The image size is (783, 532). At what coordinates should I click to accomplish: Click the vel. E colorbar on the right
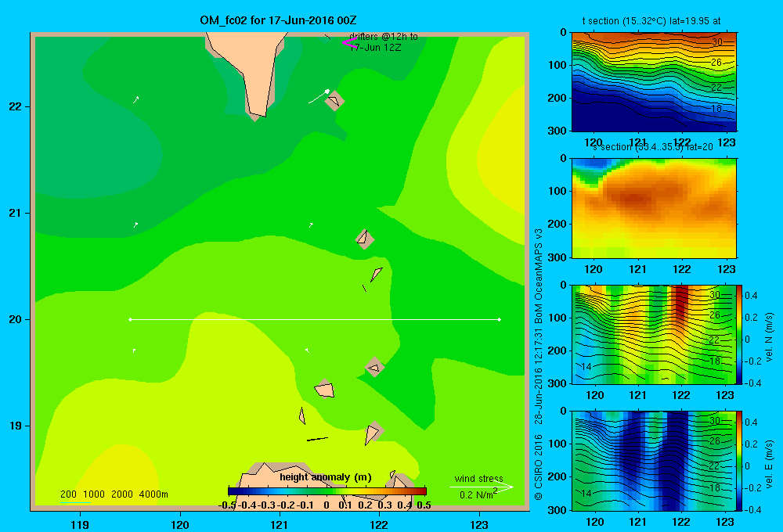point(740,461)
